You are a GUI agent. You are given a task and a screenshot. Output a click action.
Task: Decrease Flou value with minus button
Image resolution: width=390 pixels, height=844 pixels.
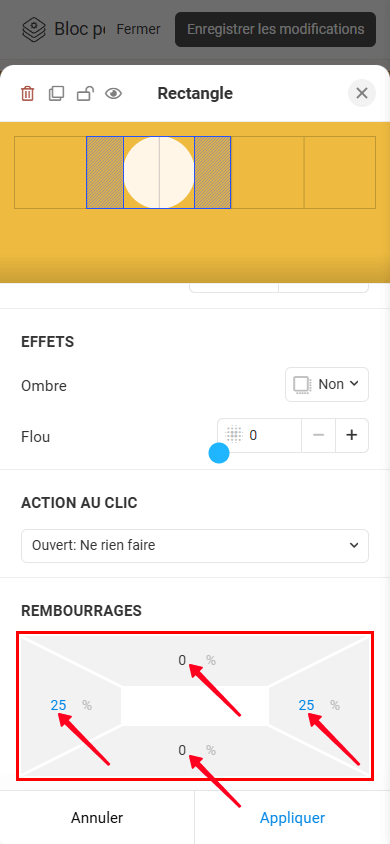(318, 435)
